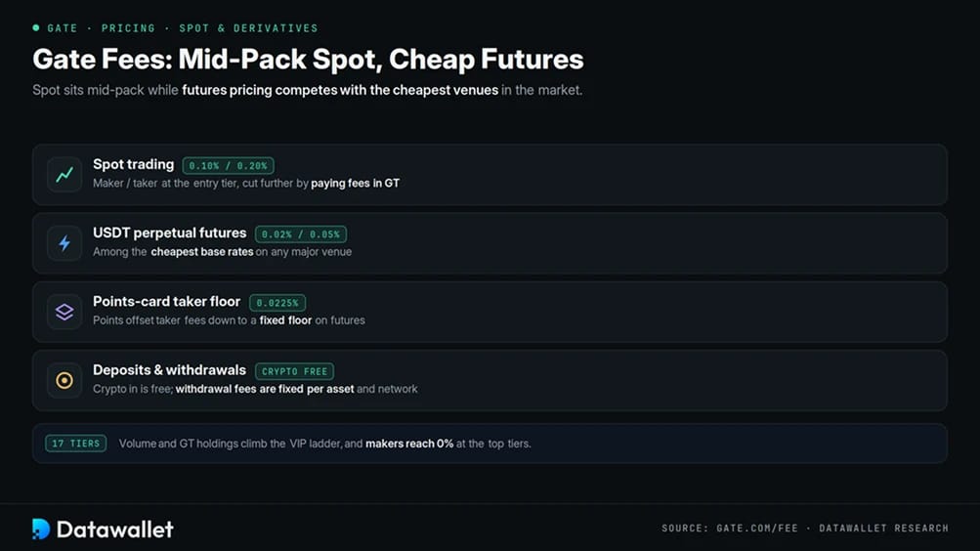Viewport: 980px width, 551px height.
Task: Click the Datawallet logo icon
Action: [41, 530]
